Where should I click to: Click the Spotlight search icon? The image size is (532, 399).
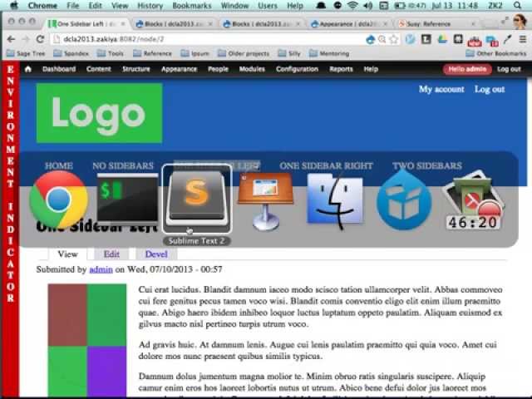click(x=517, y=6)
